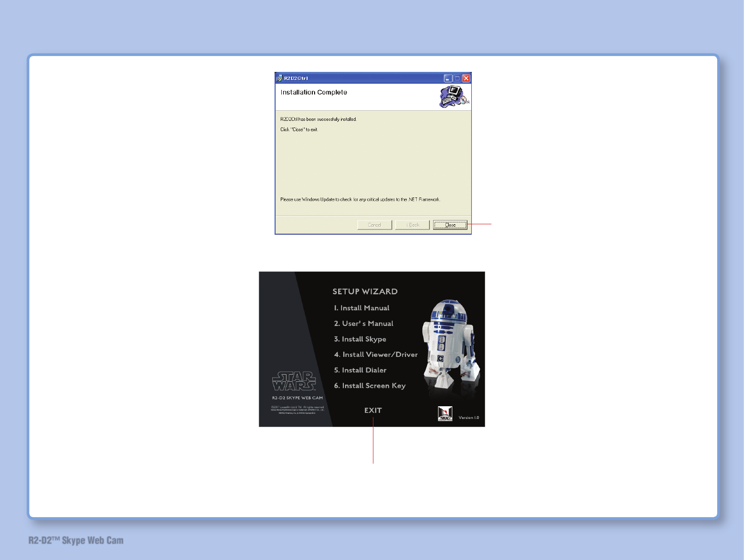Screen dimensions: 744x560
Task: Minimize the R2D2Ctrl installer window
Action: click(448, 78)
